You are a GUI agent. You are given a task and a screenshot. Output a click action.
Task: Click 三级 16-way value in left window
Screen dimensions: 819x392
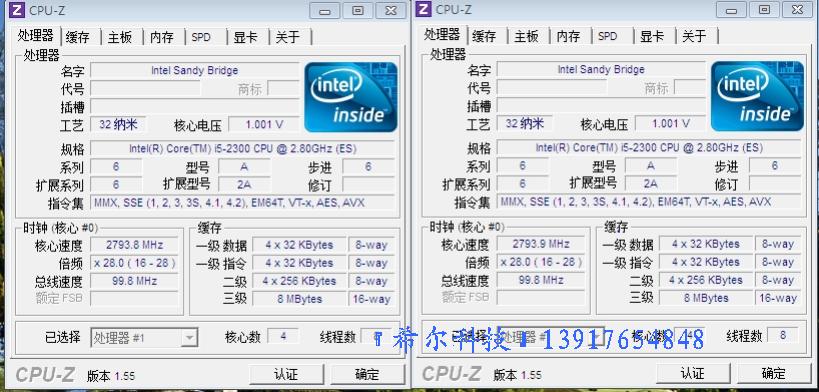tap(371, 299)
